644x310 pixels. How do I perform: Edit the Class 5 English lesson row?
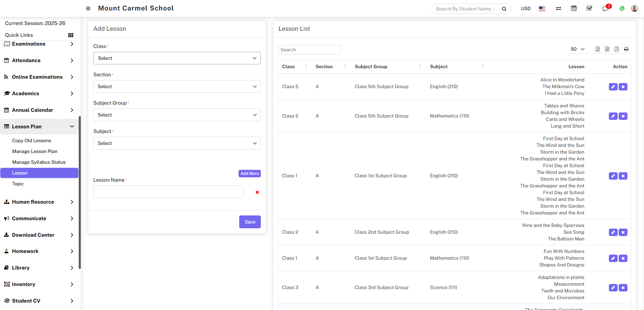tap(613, 87)
